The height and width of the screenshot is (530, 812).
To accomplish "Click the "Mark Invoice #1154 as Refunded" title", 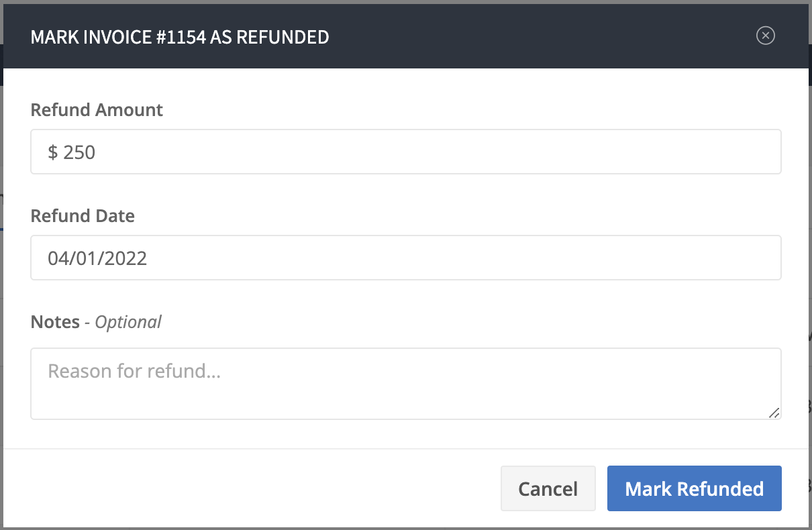I will (x=180, y=37).
